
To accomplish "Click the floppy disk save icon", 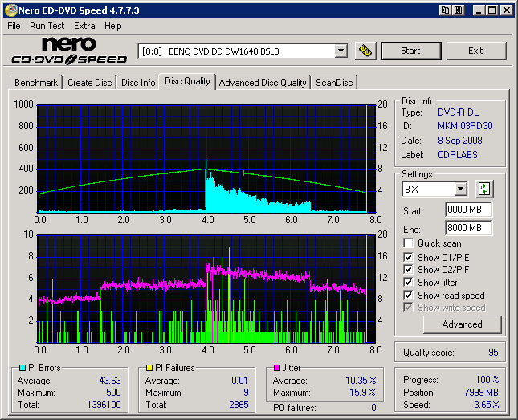I will point(458,10).
